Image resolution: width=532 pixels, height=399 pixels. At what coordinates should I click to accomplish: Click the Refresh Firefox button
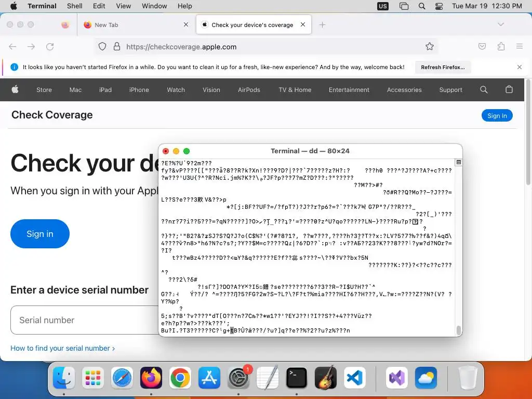tap(443, 67)
